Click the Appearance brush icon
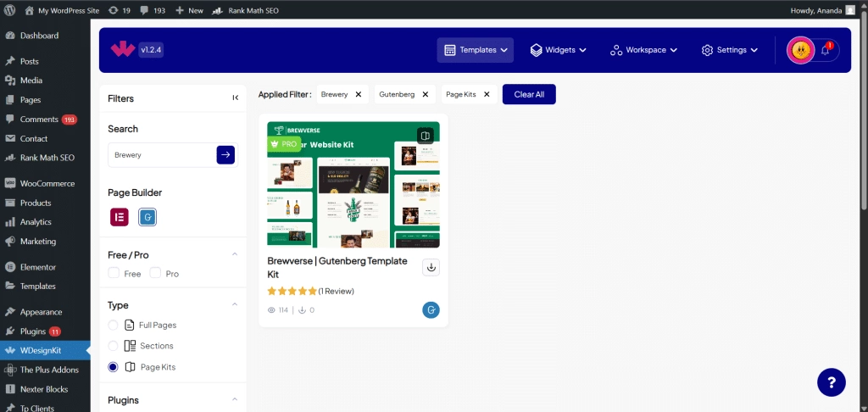This screenshot has height=412, width=868. pyautogui.click(x=9, y=312)
